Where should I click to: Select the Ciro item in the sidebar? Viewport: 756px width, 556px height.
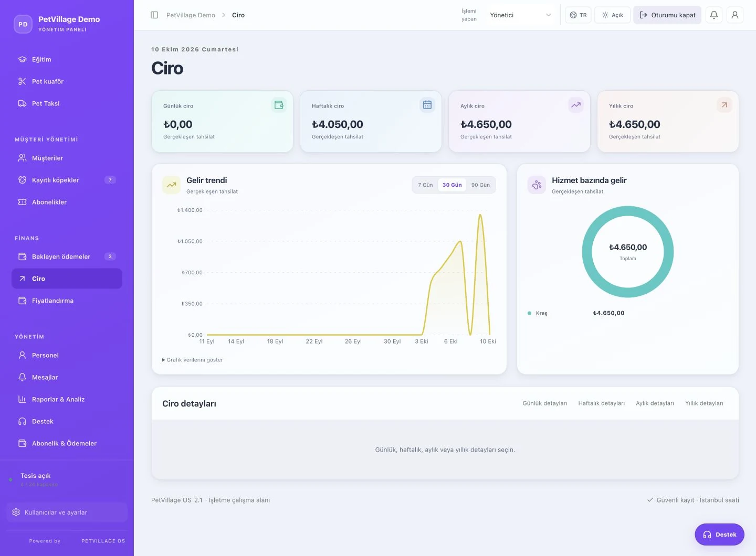click(x=67, y=279)
